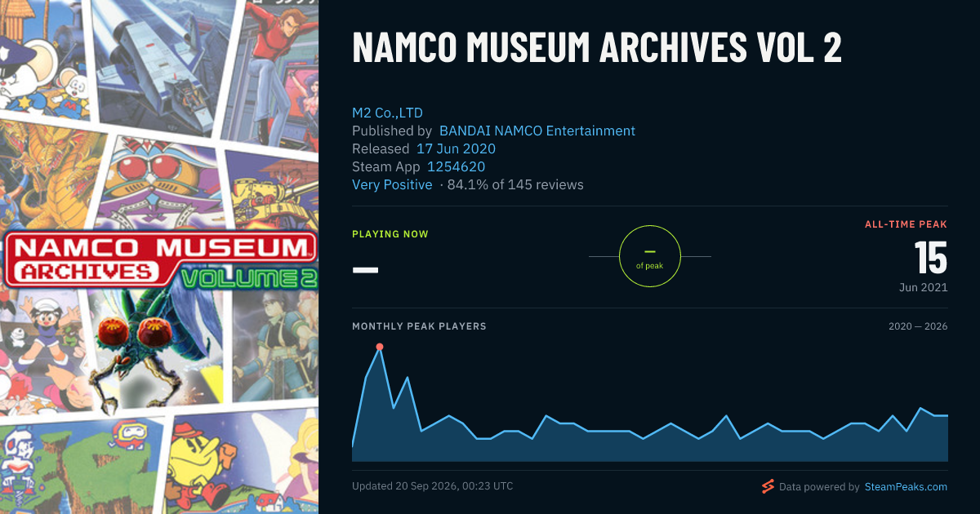Open the SteamPeaks.com link
This screenshot has width=980, height=514.
[905, 487]
